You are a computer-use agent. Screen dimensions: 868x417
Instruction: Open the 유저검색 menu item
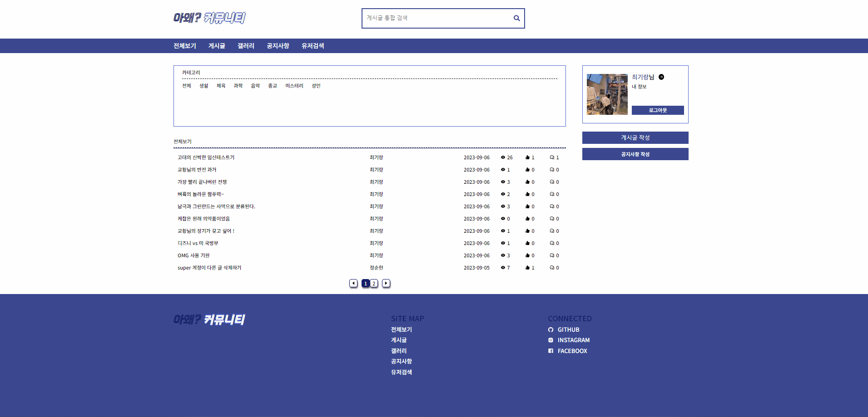[312, 46]
